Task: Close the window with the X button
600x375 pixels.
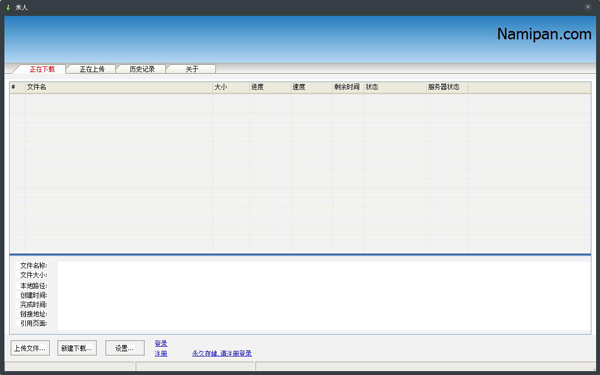Action: (x=588, y=7)
